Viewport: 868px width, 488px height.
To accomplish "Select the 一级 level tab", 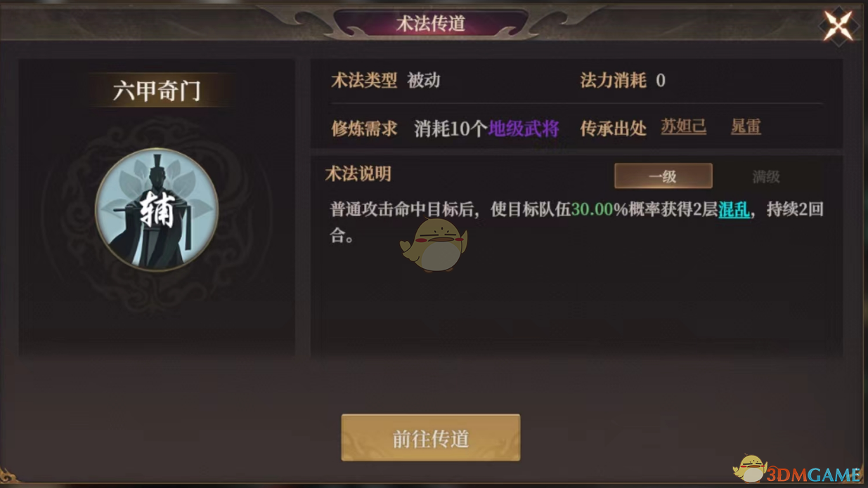I will (663, 176).
